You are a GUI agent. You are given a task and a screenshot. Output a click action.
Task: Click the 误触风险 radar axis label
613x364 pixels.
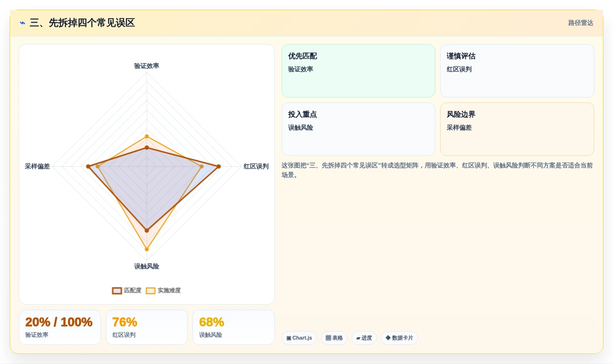click(147, 266)
